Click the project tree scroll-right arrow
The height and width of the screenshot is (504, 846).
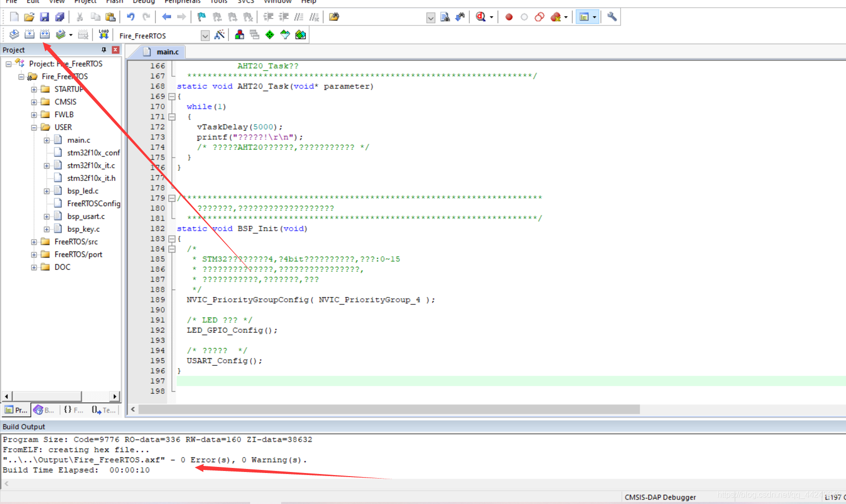(115, 396)
